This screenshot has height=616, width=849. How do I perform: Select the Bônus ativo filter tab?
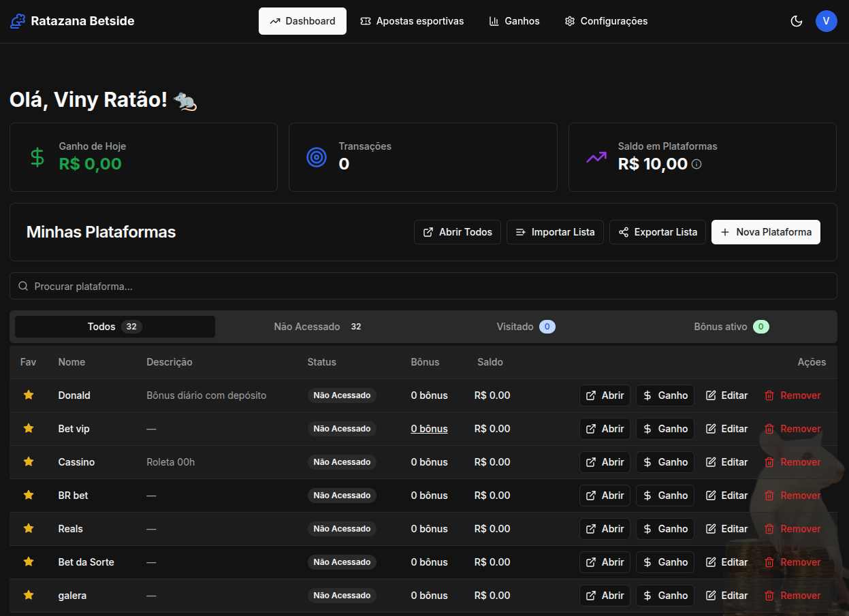[x=731, y=327]
